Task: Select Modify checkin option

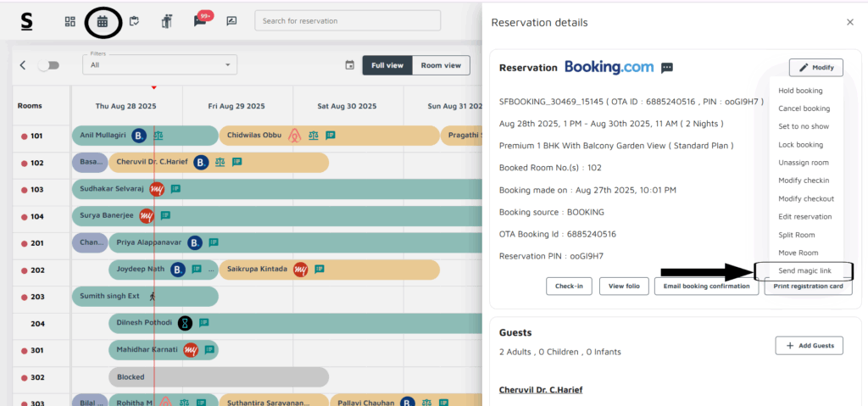Action: point(804,181)
